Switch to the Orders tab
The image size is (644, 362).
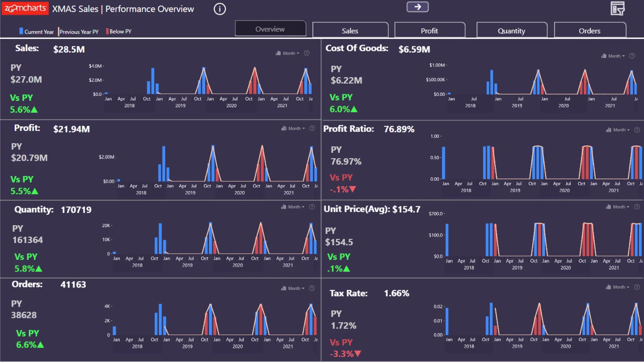590,31
